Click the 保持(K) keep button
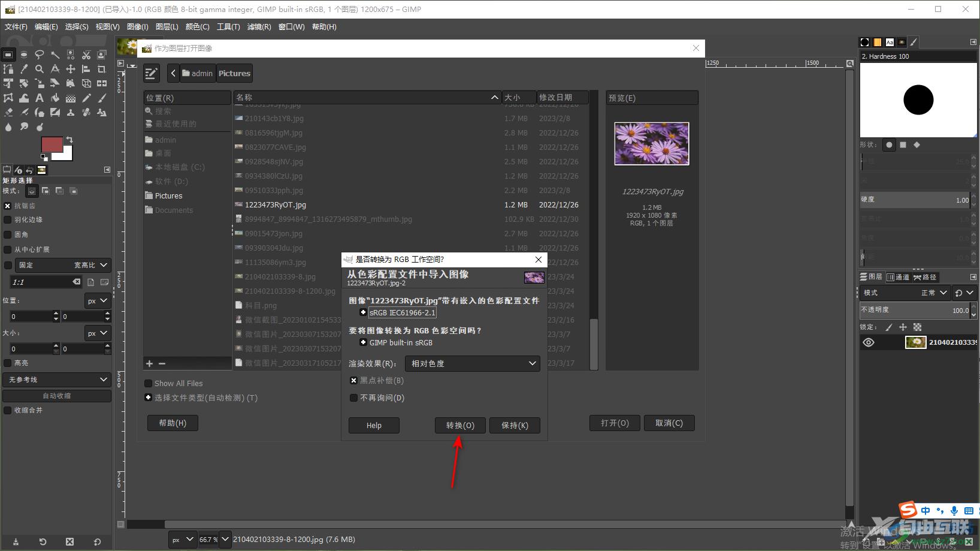This screenshot has width=980, height=551. 515,426
